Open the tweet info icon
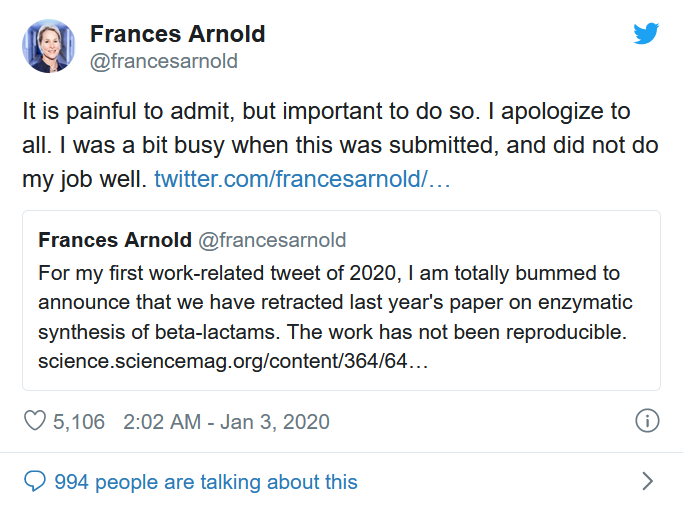This screenshot has height=507, width=683. pyautogui.click(x=647, y=421)
